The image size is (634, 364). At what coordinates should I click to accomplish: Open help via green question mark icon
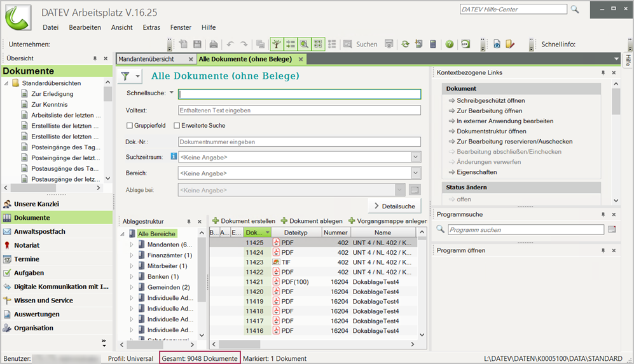tap(449, 44)
